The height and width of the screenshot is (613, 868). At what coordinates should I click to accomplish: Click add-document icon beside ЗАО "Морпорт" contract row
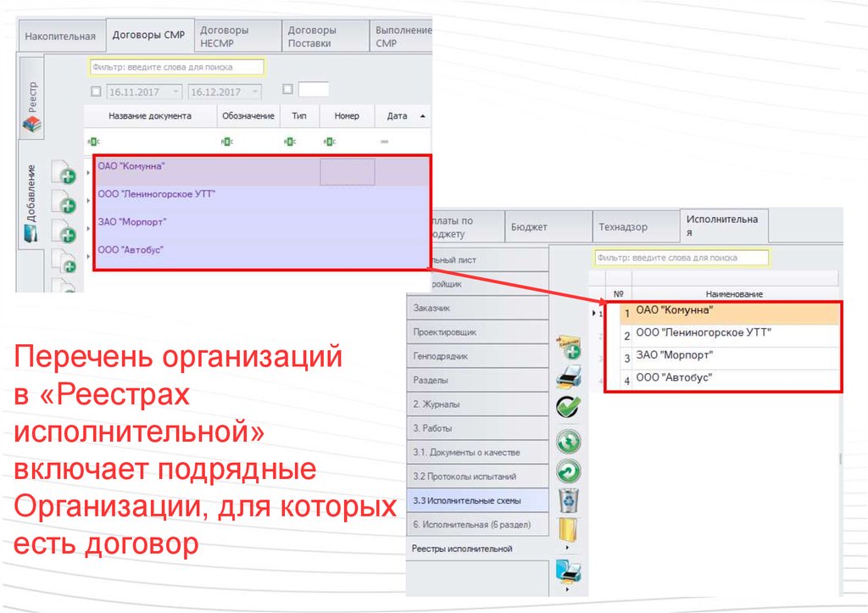point(64,231)
